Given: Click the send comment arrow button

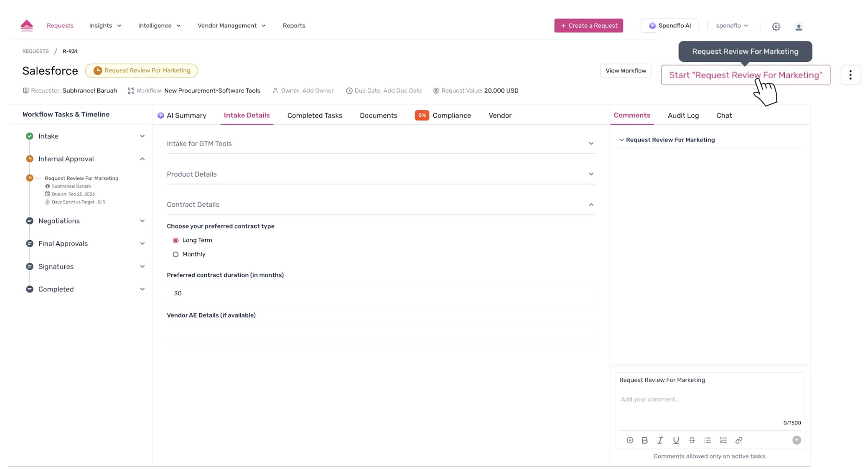Looking at the screenshot, I should coord(796,440).
